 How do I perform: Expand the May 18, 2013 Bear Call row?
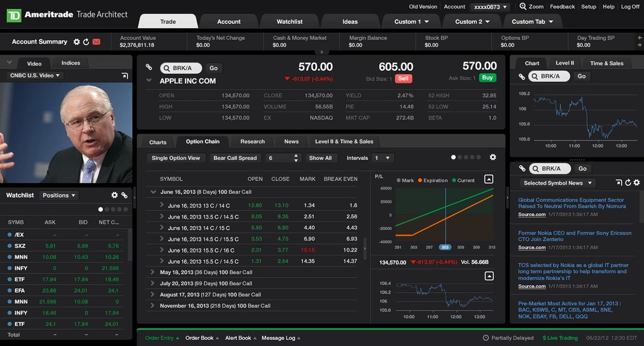(152, 272)
